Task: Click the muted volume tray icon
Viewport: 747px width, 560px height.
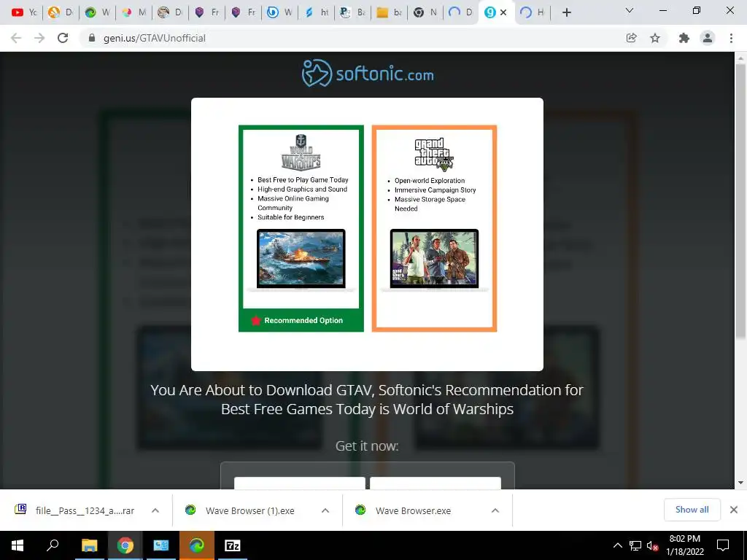Action: (x=652, y=545)
